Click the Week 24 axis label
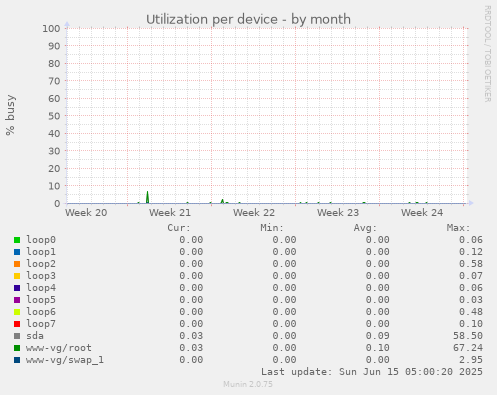Screen dimensions: 497x395 tap(422, 213)
